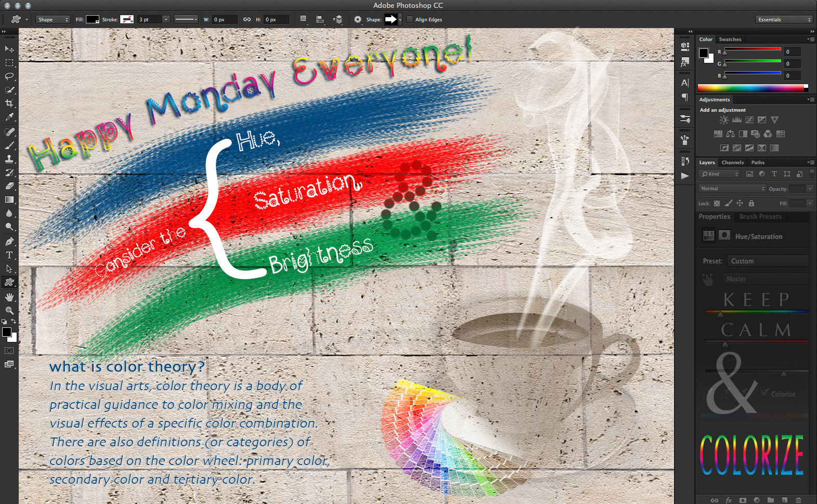Open the Fill color picker dropdown
817x504 pixels.
click(x=93, y=20)
